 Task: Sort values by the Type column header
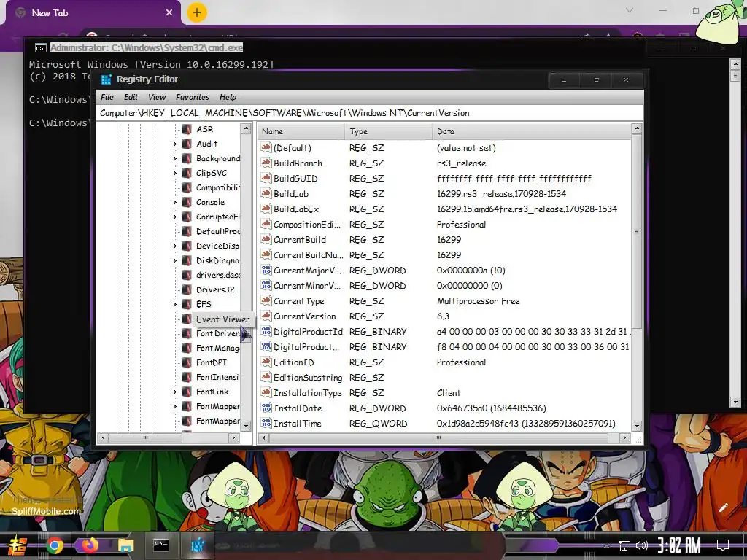[x=388, y=131]
